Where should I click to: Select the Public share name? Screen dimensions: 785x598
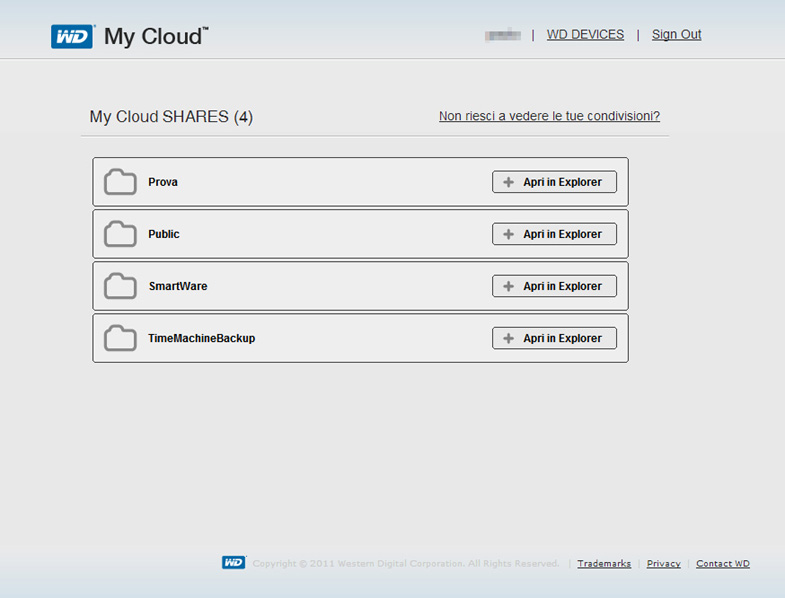pyautogui.click(x=164, y=234)
